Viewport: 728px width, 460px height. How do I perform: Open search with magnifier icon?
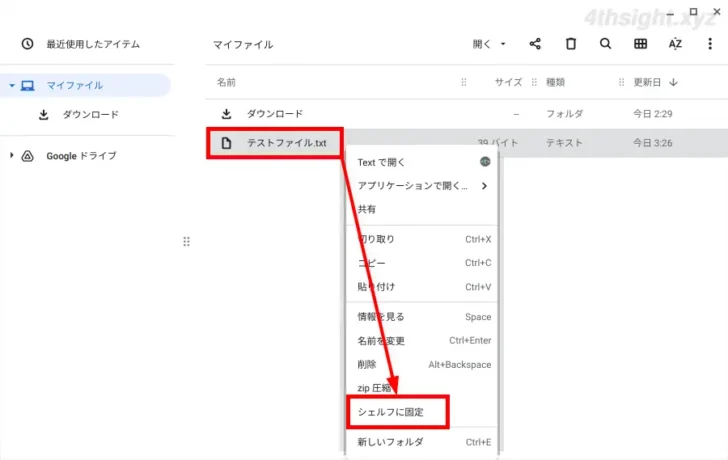click(605, 44)
